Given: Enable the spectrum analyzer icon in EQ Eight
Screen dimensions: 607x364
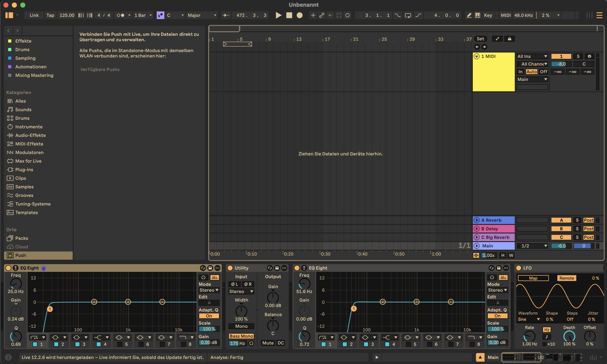Looking at the screenshot, I should (x=214, y=277).
